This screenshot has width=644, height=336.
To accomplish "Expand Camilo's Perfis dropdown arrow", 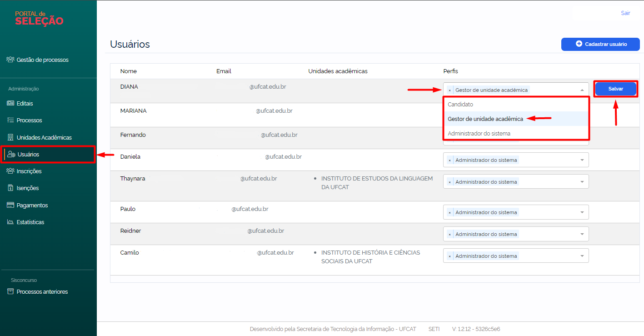I will pos(582,256).
